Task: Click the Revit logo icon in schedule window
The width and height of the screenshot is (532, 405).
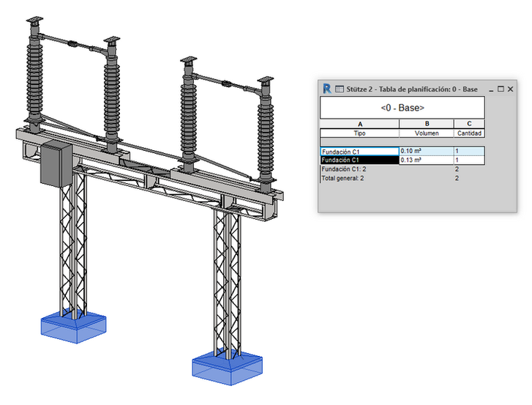Action: point(326,89)
